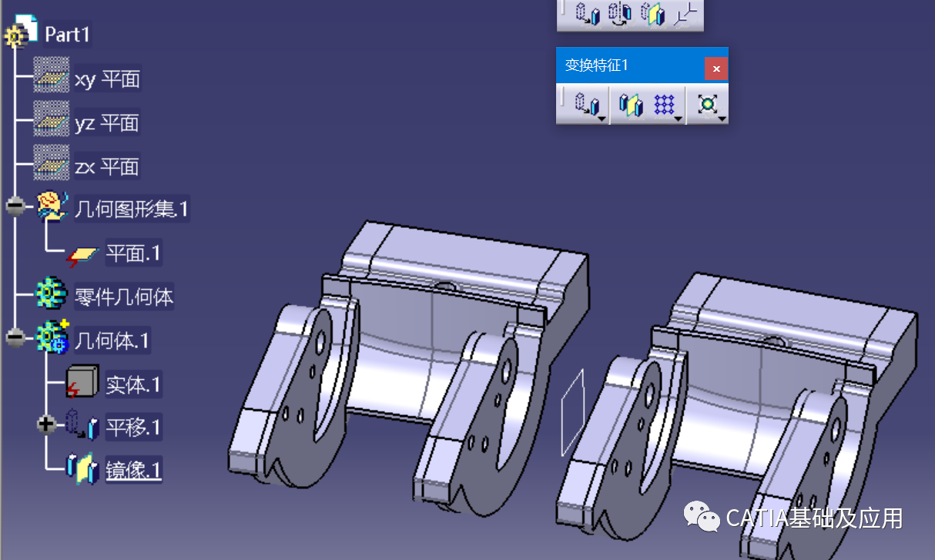Select xy 平面 label in tree
This screenshot has width=935, height=560.
tap(108, 79)
